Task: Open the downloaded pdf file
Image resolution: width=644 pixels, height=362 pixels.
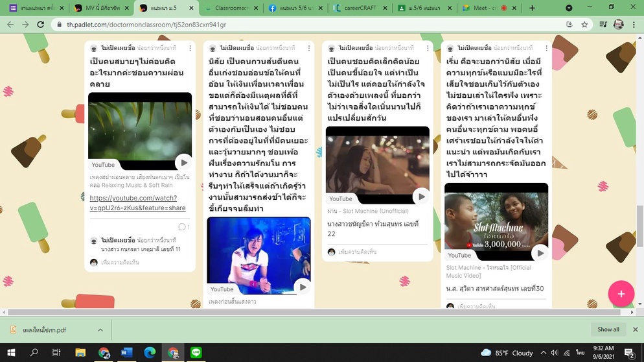Action: 44,330
